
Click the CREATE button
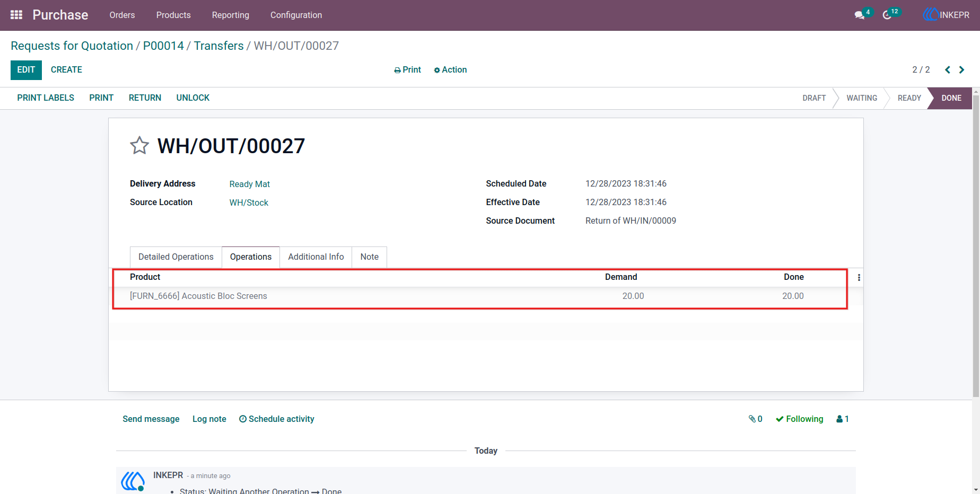(x=66, y=70)
